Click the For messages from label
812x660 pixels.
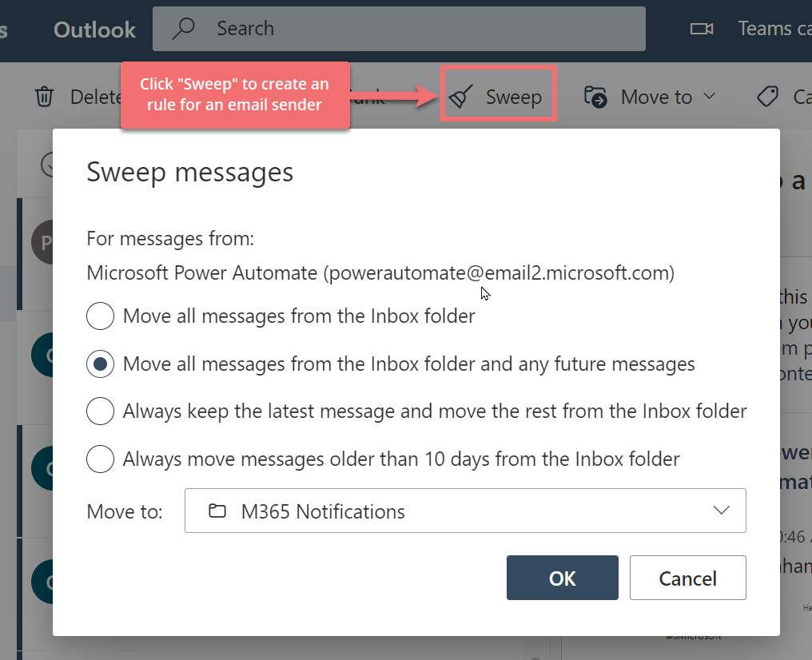click(x=170, y=239)
